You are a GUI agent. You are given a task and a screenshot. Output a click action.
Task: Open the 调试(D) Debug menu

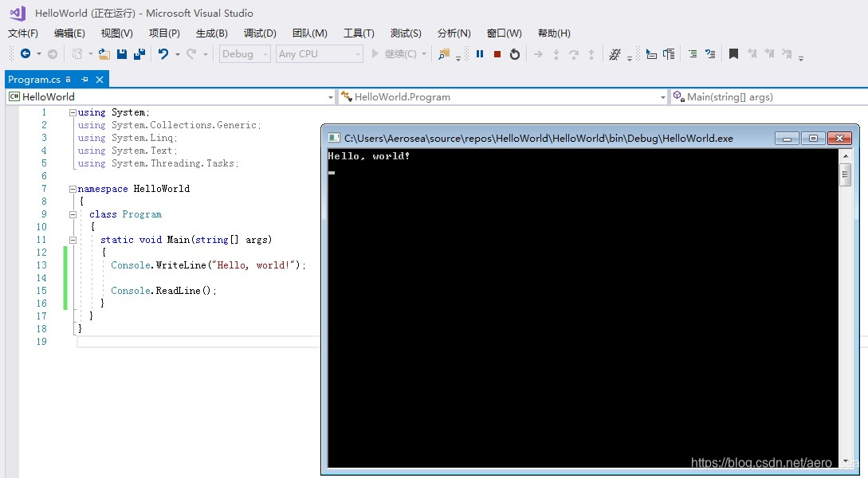[260, 33]
